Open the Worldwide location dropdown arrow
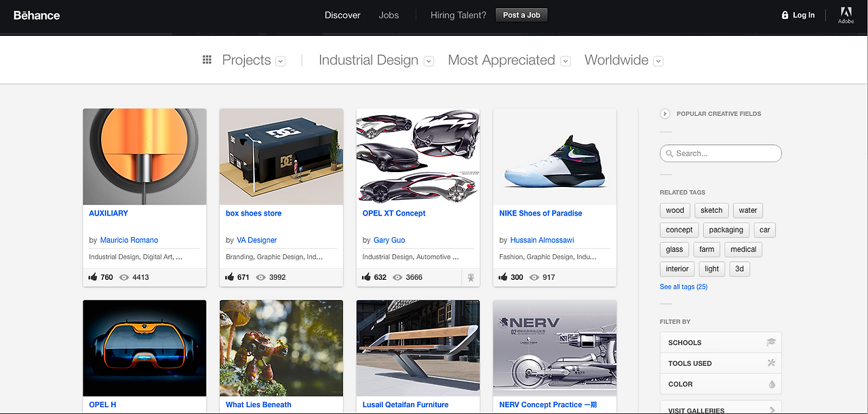This screenshot has width=868, height=414. pyautogui.click(x=658, y=61)
